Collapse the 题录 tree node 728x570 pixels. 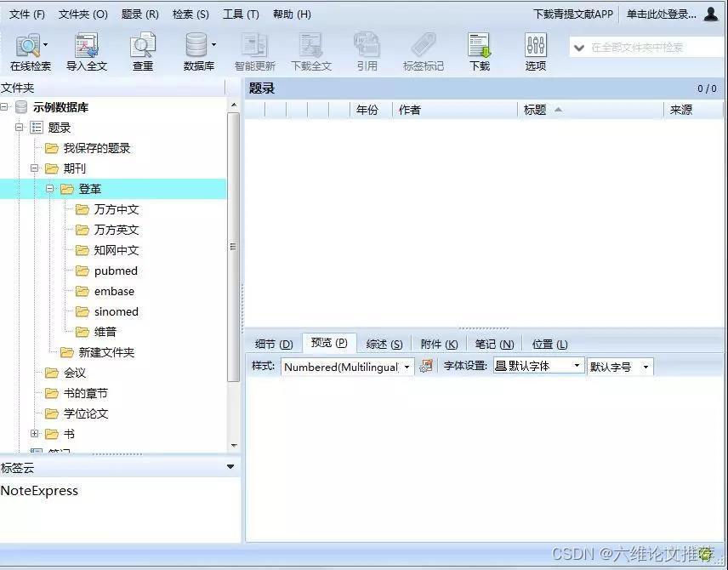pyautogui.click(x=19, y=127)
